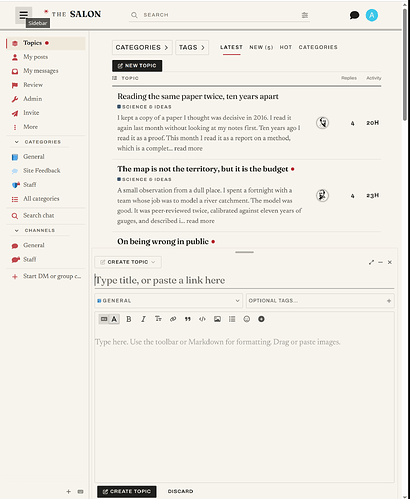Open Topics in the sidebar
Image resolution: width=410 pixels, height=499 pixels.
click(46, 43)
